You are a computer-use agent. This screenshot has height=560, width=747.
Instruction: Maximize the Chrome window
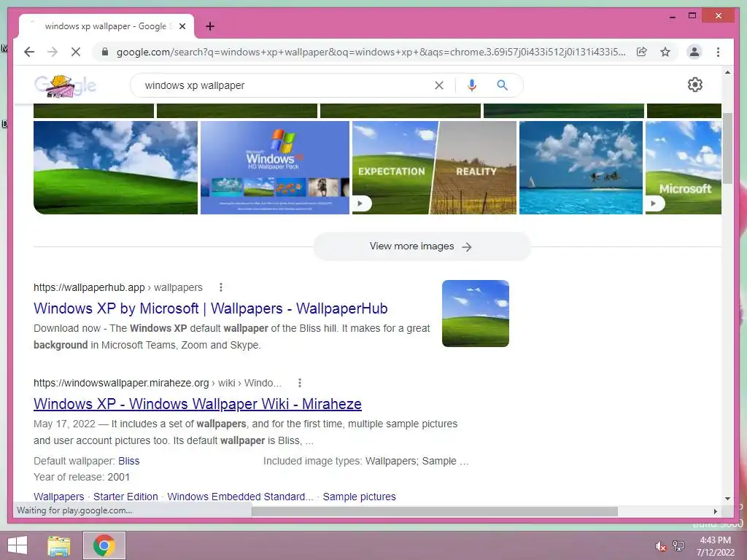(692, 16)
